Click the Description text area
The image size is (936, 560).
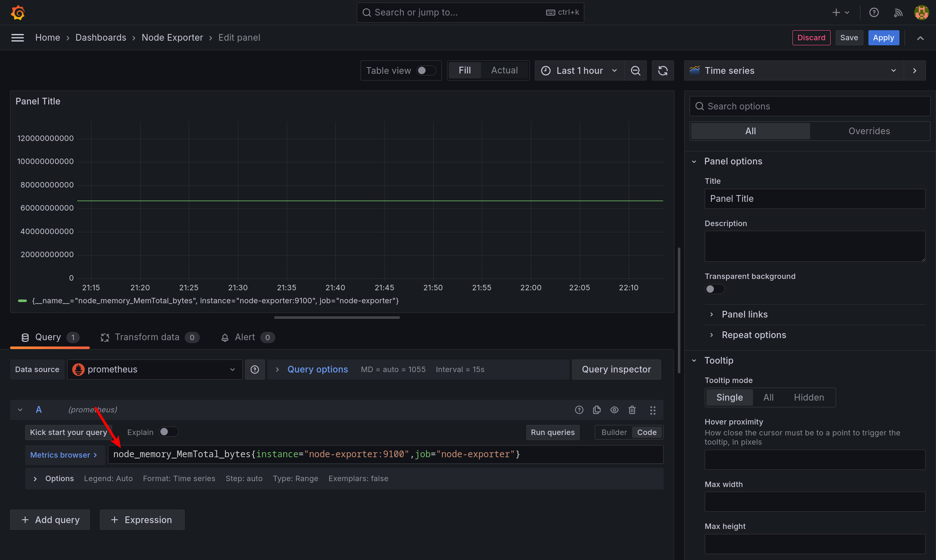click(815, 246)
